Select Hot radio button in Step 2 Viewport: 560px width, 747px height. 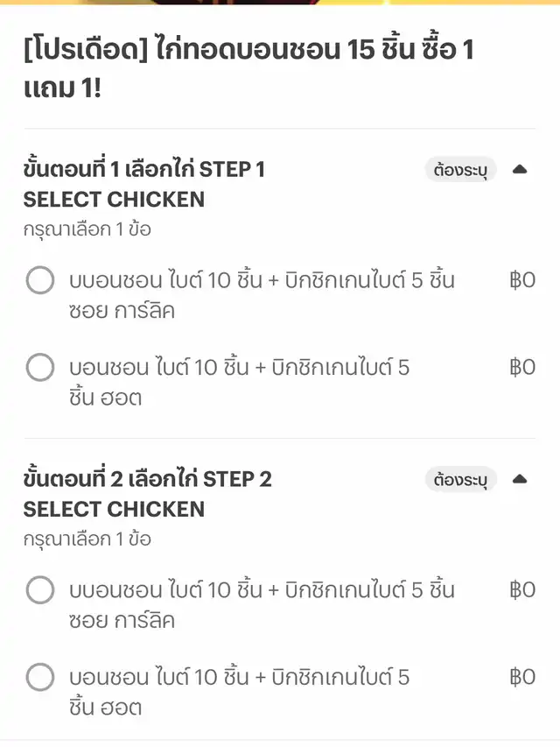(40, 677)
